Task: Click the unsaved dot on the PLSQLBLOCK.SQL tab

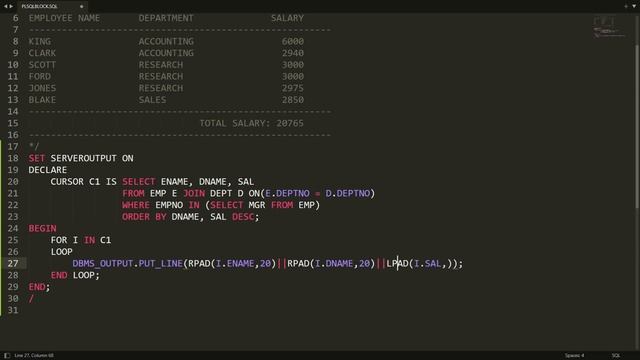Action: click(x=81, y=7)
